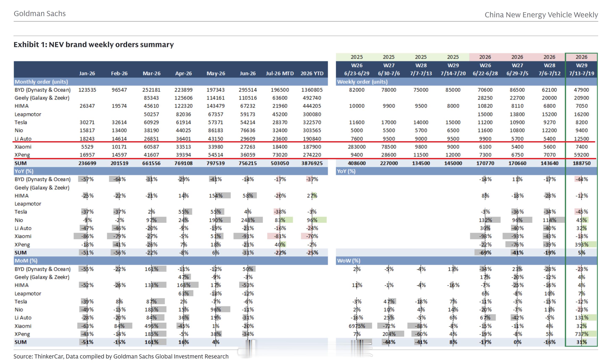Select the "Jan-26" column header
The height and width of the screenshot is (364, 611).
pyautogui.click(x=87, y=73)
